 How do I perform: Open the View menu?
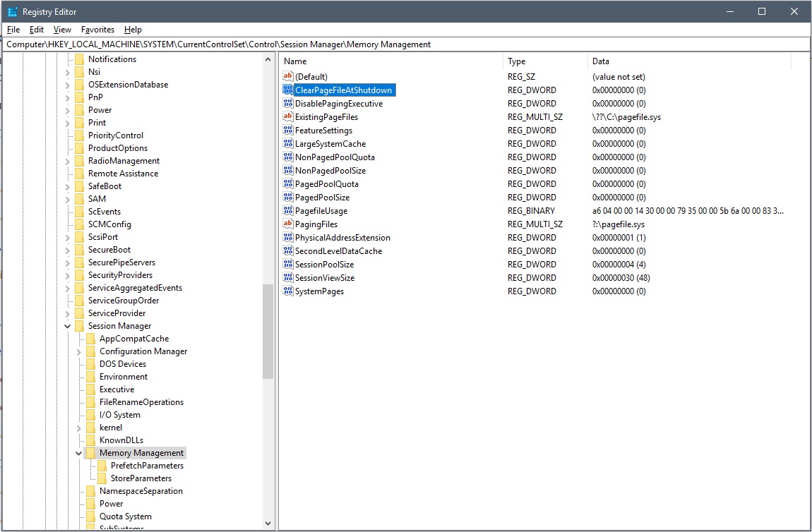pyautogui.click(x=62, y=30)
